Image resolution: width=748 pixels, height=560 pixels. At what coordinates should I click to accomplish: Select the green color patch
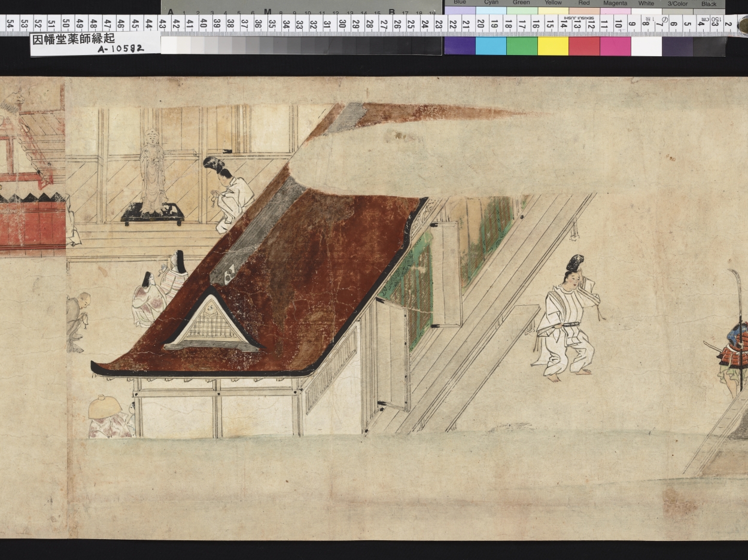[x=522, y=46]
